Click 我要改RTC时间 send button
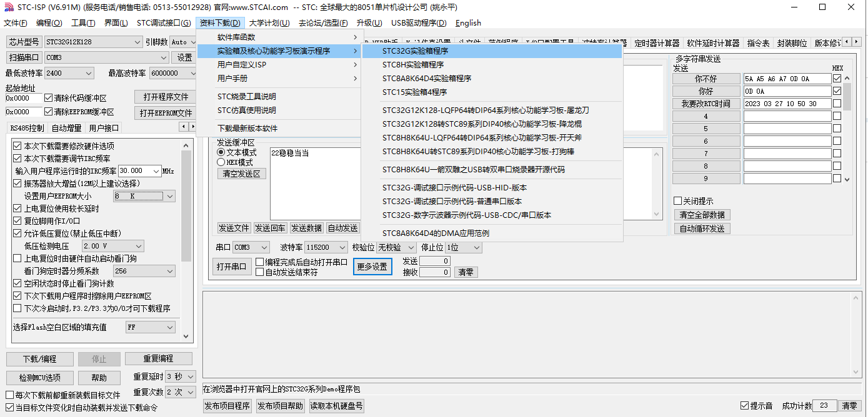 706,104
